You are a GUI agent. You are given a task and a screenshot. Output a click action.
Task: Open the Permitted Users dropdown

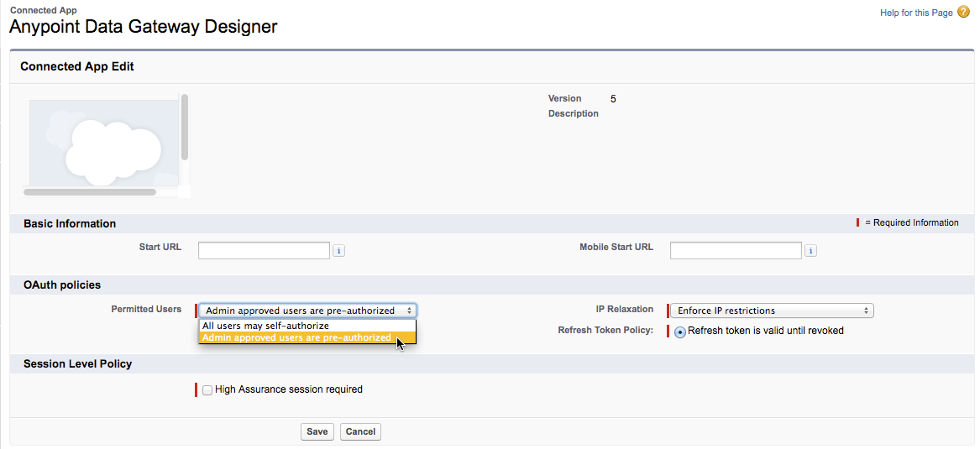pos(307,311)
